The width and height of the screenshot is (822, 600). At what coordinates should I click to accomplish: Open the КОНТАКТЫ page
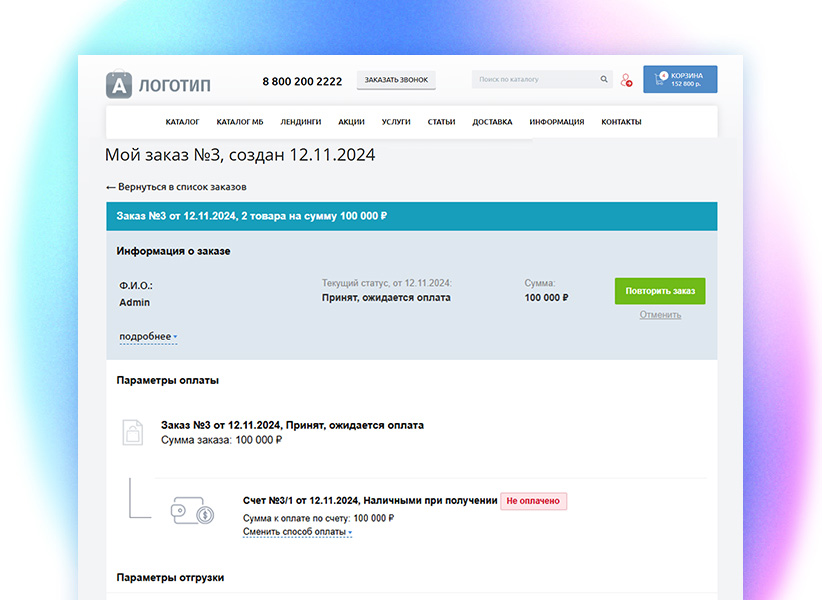coord(621,121)
